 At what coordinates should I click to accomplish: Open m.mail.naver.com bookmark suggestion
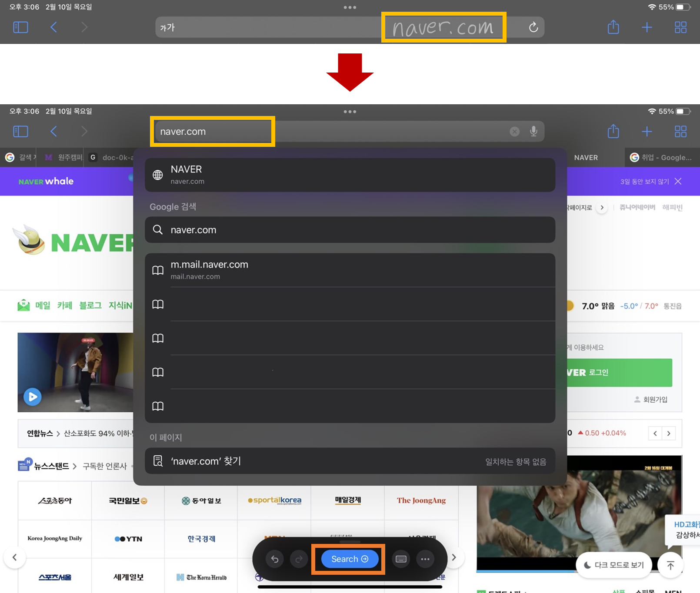point(350,270)
